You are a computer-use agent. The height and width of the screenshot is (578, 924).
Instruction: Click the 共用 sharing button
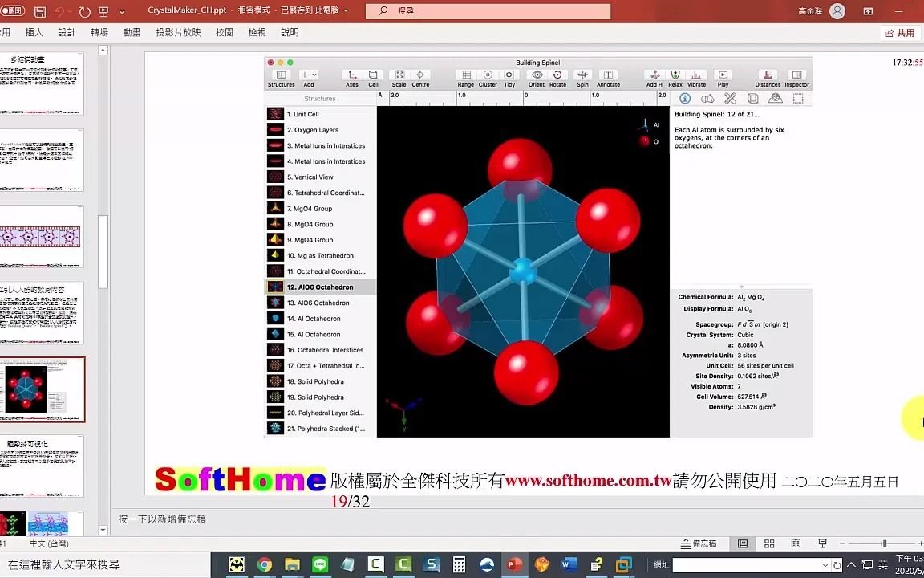[901, 31]
